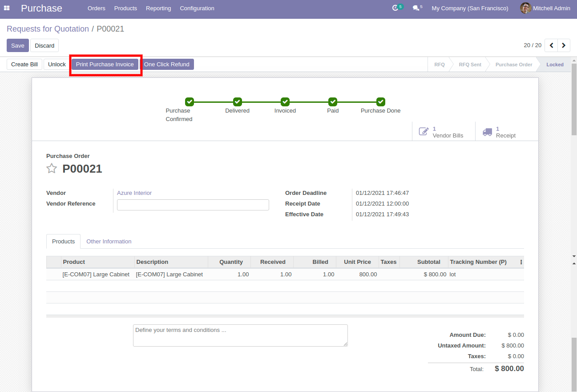Open Vendor Bills via the edit icon
Screen dimensions: 577x392
(424, 132)
